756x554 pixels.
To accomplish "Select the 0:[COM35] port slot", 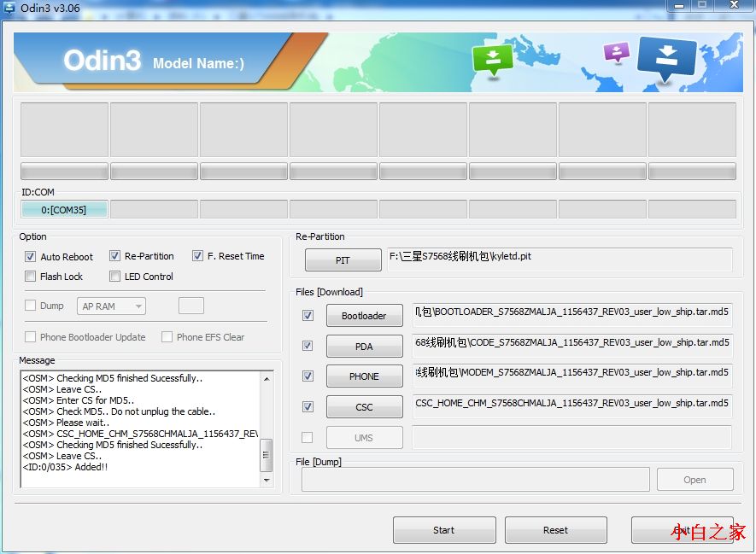I will tap(64, 209).
